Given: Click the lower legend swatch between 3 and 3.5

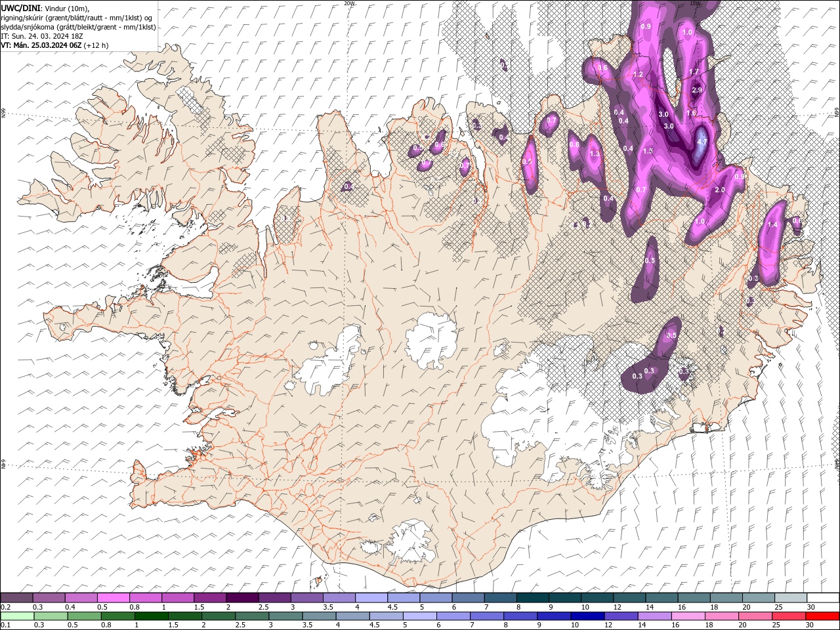Looking at the screenshot, I should point(285,616).
